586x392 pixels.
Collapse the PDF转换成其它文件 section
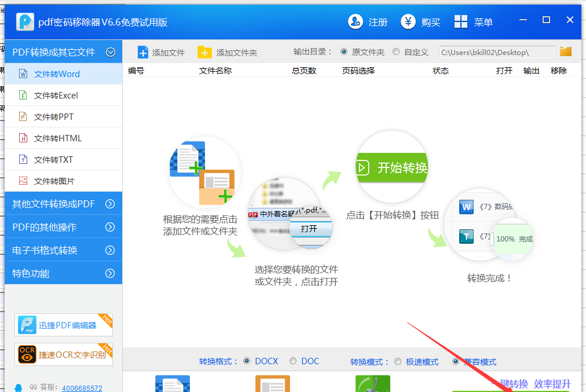(111, 52)
